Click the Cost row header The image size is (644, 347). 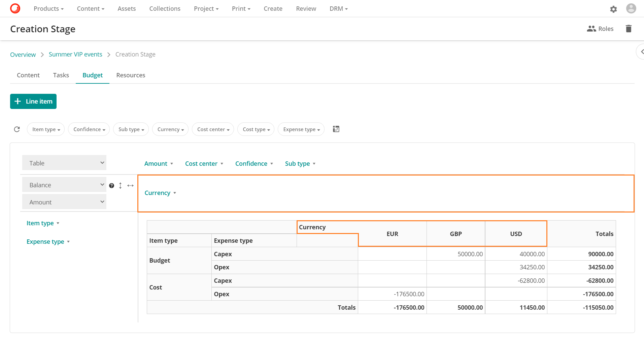(x=179, y=287)
